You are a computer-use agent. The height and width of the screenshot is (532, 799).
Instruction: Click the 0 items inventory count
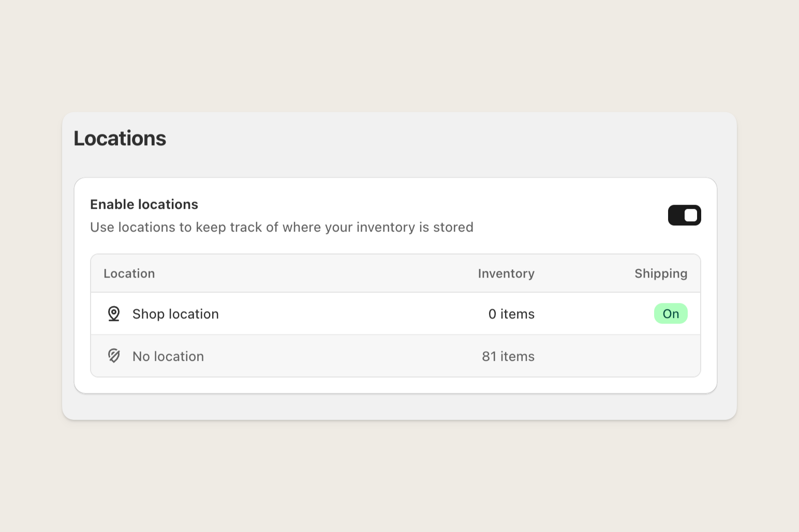pyautogui.click(x=511, y=313)
